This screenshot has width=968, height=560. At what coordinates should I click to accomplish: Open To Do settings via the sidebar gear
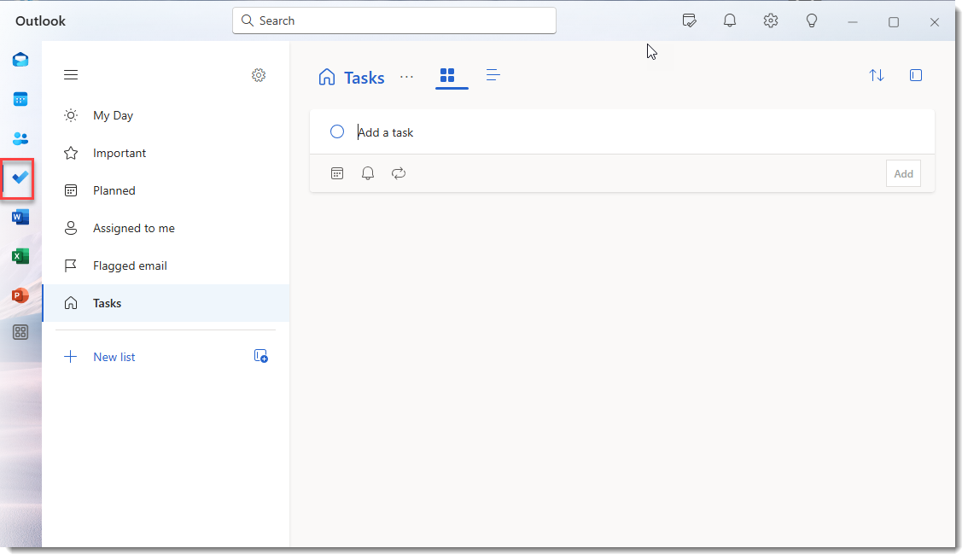click(x=259, y=75)
